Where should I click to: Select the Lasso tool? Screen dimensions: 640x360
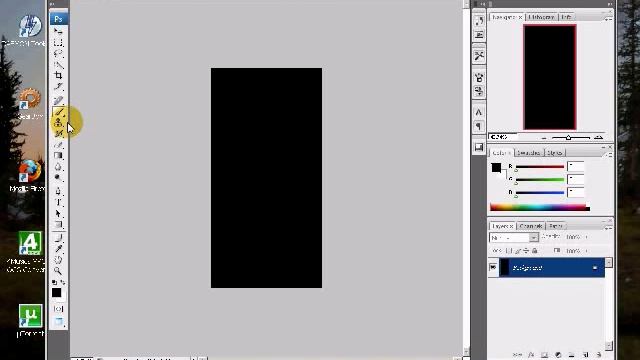coord(58,53)
